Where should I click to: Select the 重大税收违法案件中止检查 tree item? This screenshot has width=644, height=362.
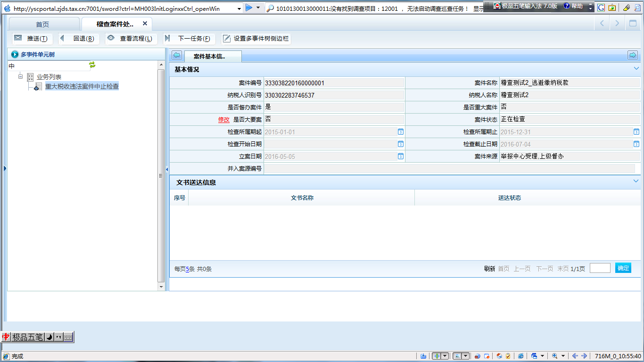point(82,87)
